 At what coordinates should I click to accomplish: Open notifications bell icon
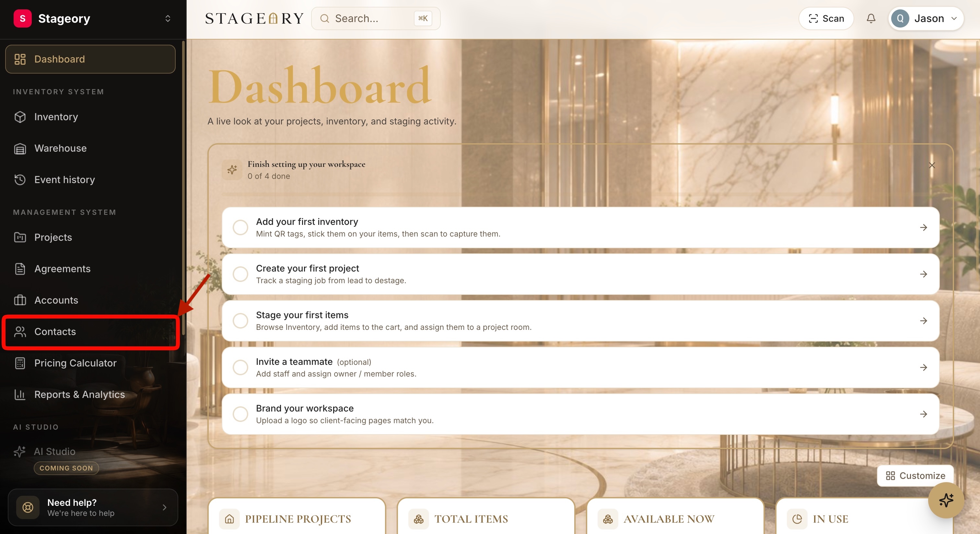coord(871,18)
